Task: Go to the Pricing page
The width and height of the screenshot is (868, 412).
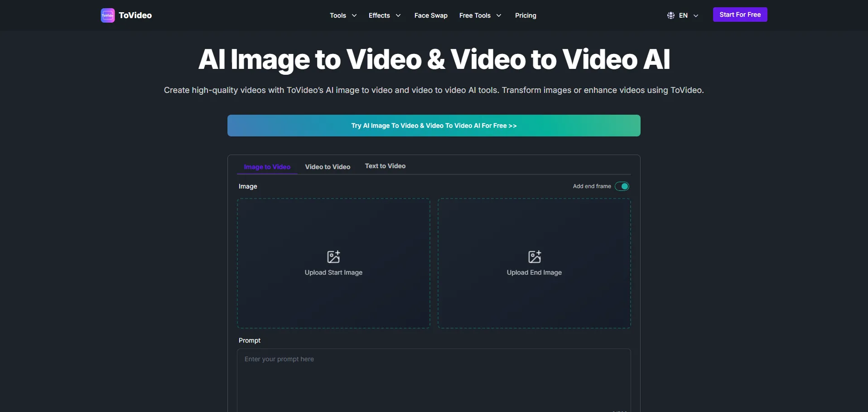Action: [526, 15]
